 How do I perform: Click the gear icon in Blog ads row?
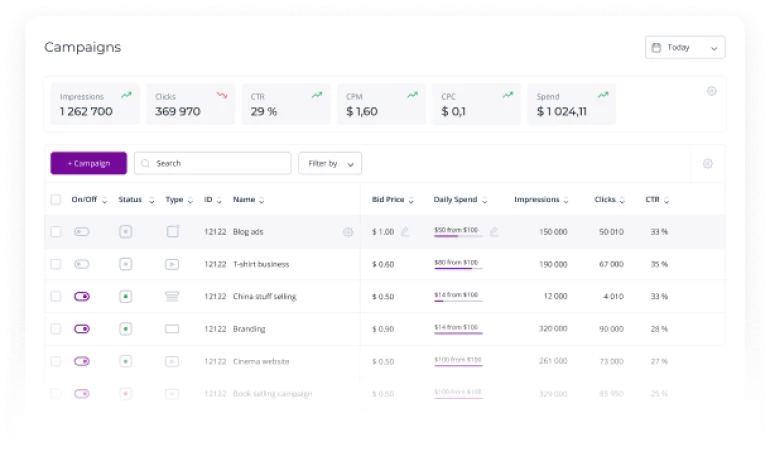click(348, 232)
